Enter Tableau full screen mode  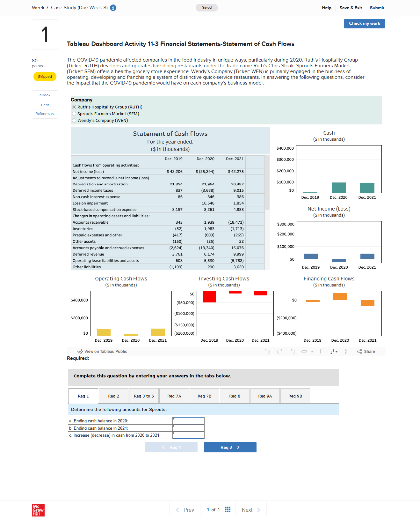pyautogui.click(x=348, y=352)
